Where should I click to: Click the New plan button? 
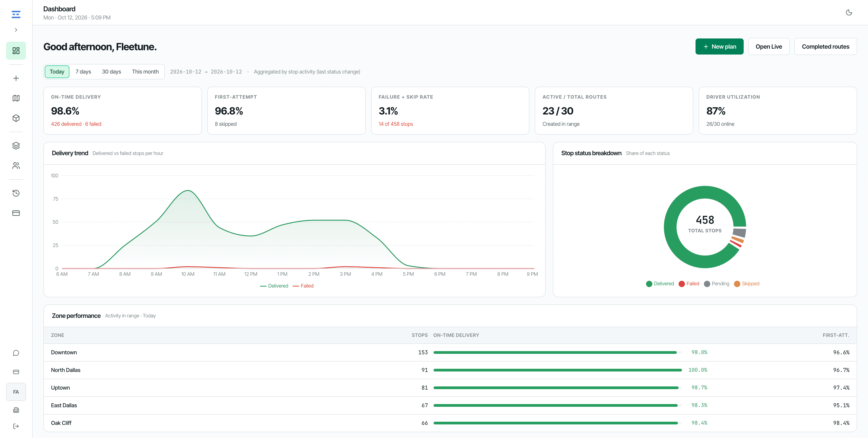tap(719, 47)
